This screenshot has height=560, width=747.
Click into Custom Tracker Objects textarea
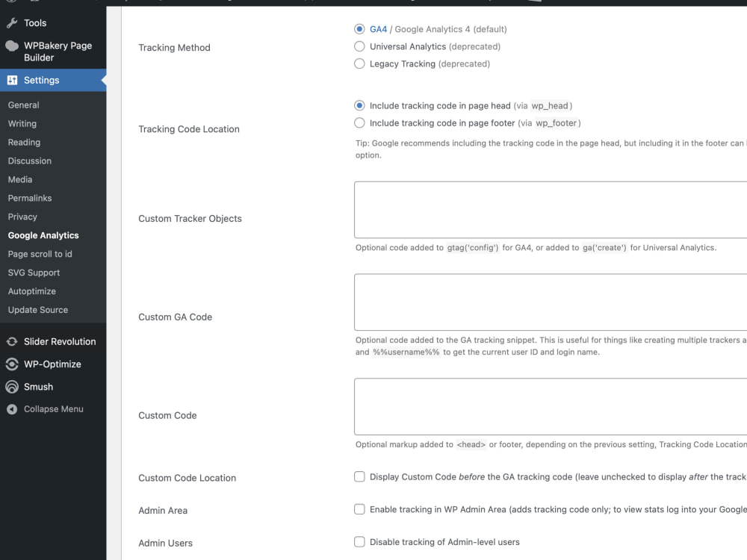551,210
